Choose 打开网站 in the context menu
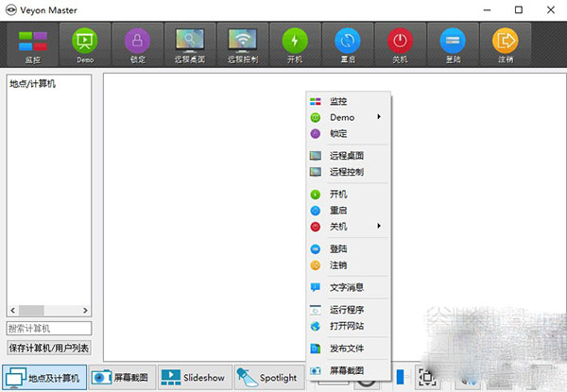 coord(348,326)
